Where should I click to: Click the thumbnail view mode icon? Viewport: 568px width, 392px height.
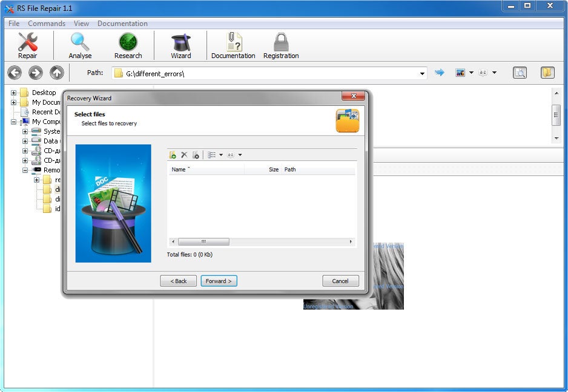[460, 73]
